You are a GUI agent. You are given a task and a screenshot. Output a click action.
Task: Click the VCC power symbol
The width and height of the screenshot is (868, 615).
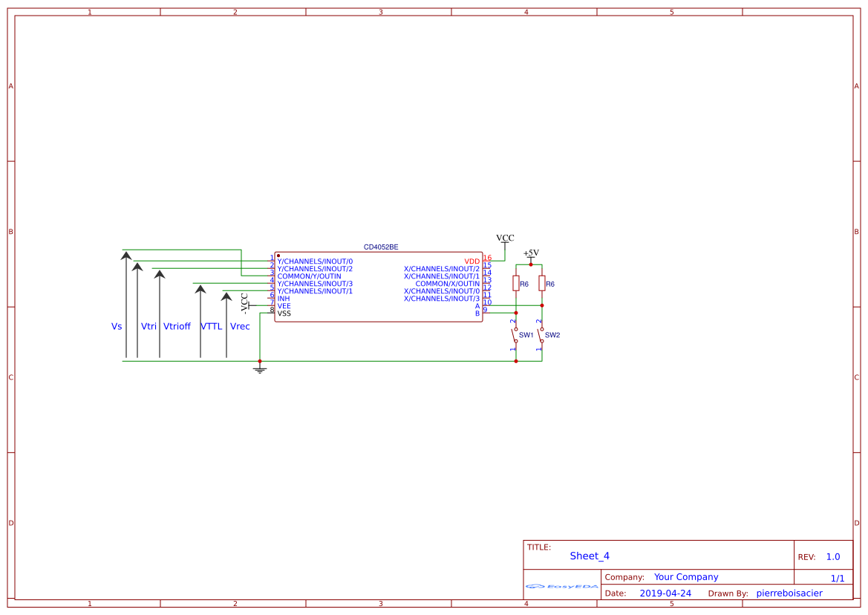(504, 238)
